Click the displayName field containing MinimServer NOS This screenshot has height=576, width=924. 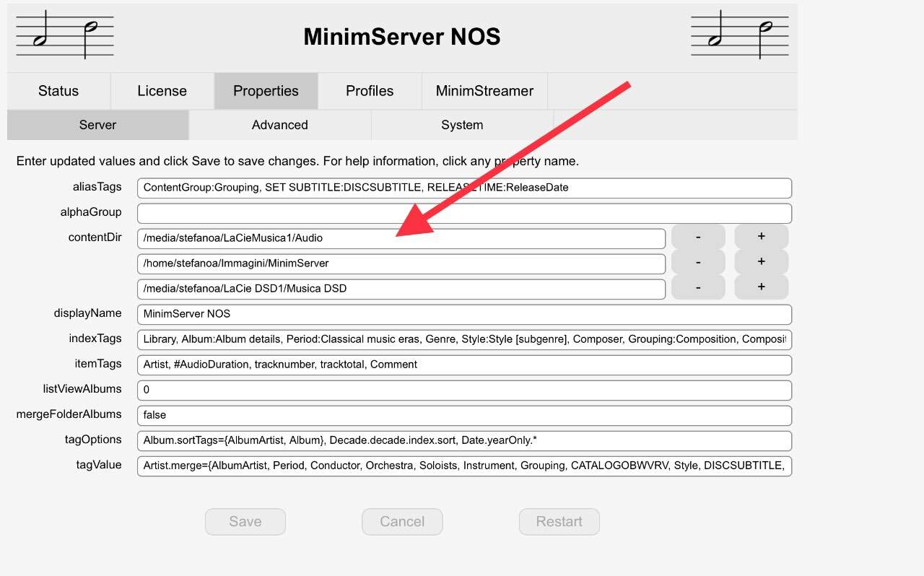click(464, 314)
